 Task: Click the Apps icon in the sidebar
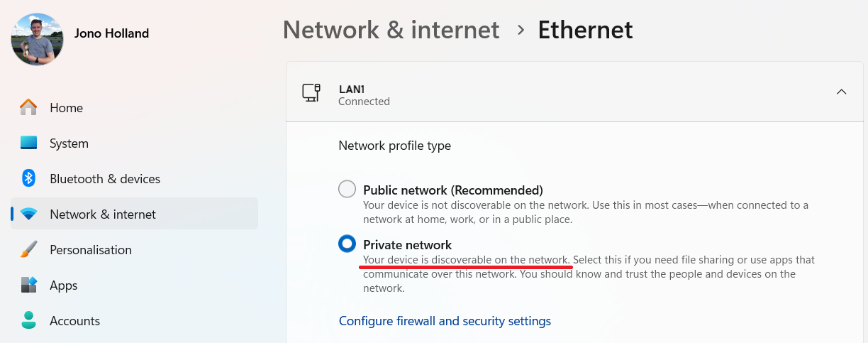tap(28, 285)
